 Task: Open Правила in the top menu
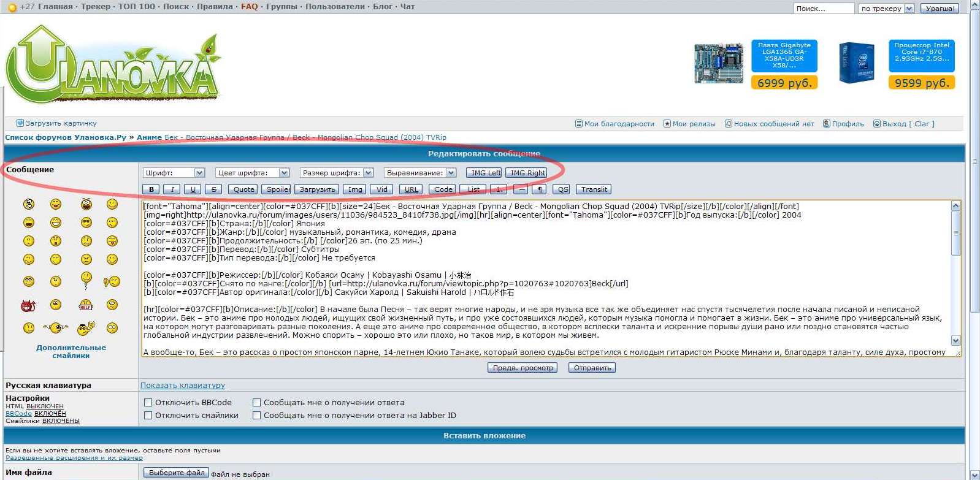[x=215, y=7]
